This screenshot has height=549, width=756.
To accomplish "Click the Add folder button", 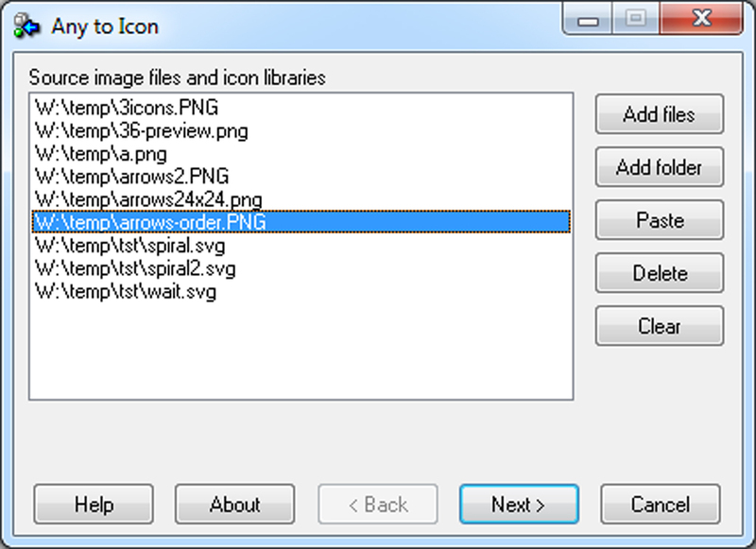I will [x=659, y=167].
